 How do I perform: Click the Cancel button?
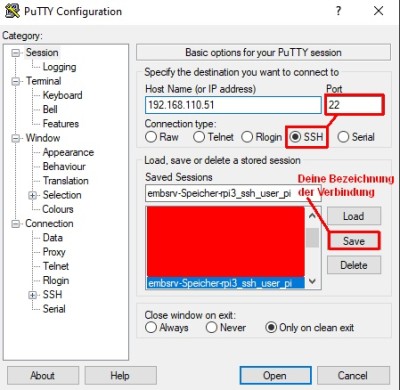click(353, 376)
